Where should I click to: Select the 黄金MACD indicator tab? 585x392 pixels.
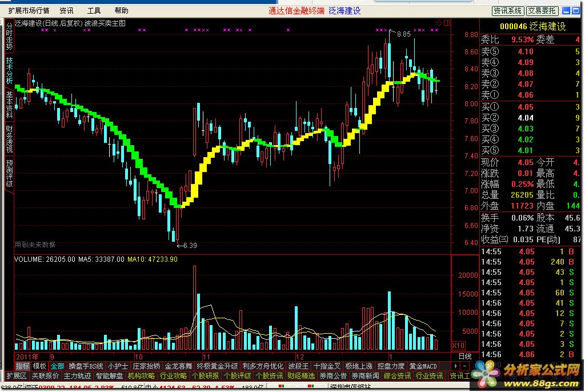(423, 366)
